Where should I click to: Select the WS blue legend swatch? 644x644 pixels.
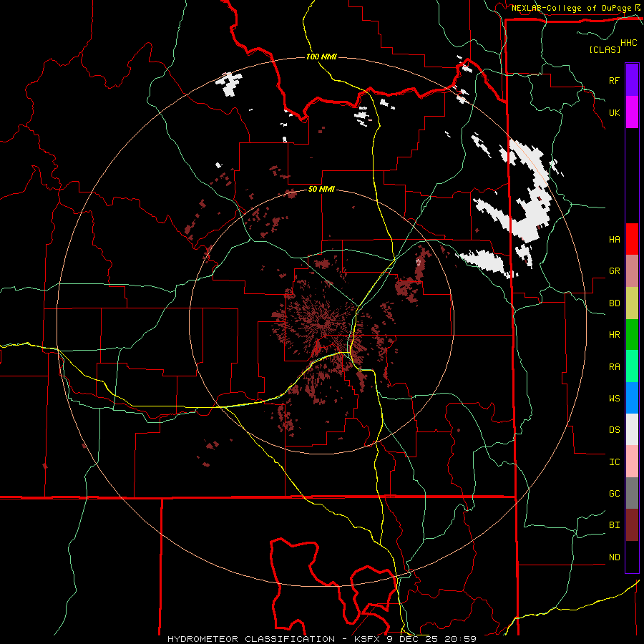632,398
